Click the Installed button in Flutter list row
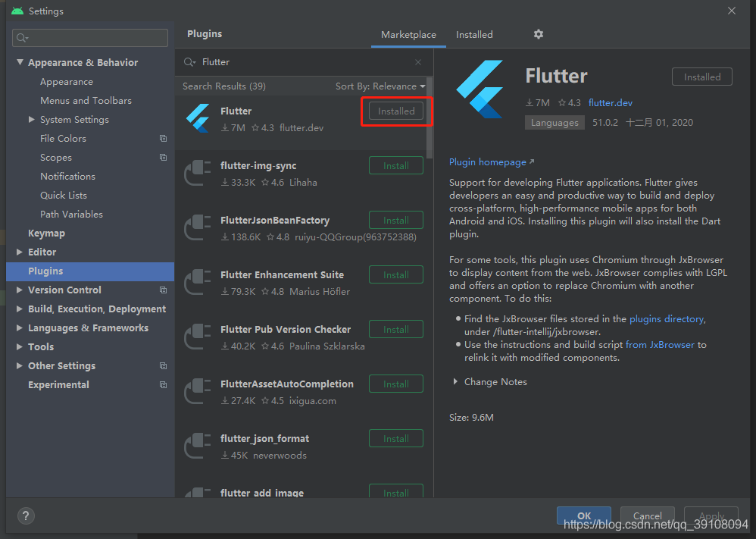Screen dimensions: 756x539 pyautogui.click(x=396, y=111)
